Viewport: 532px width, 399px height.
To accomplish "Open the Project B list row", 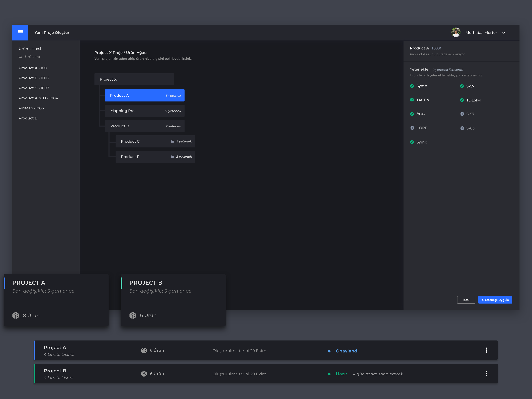I will (266, 374).
